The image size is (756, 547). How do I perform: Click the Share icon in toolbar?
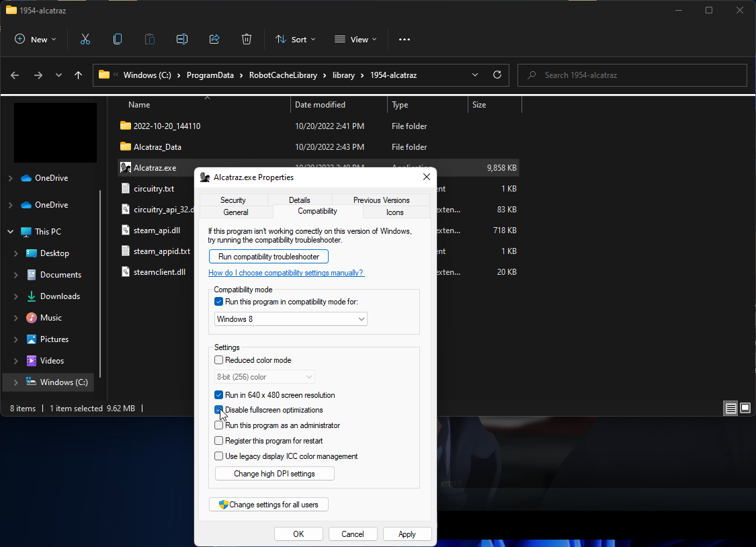[x=214, y=40]
